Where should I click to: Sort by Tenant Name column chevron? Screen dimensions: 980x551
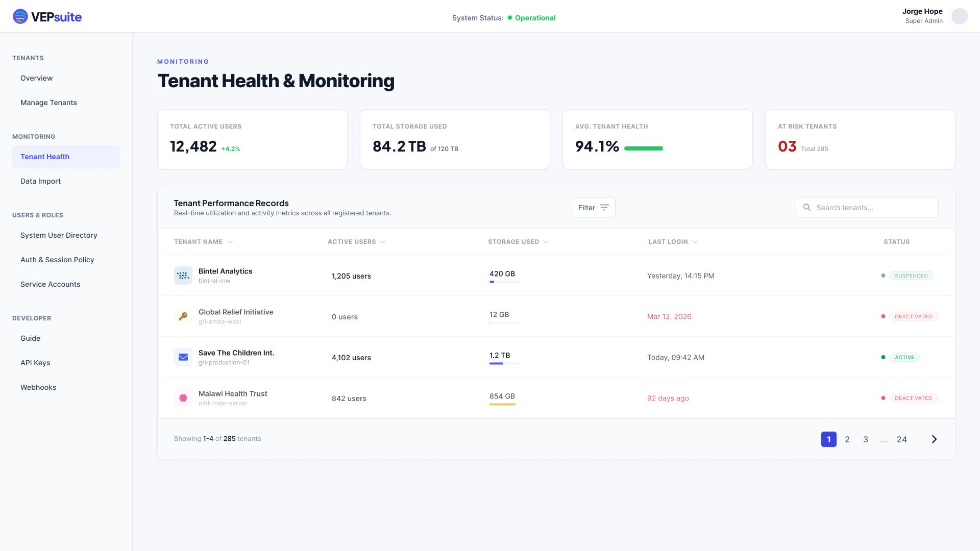click(x=230, y=242)
